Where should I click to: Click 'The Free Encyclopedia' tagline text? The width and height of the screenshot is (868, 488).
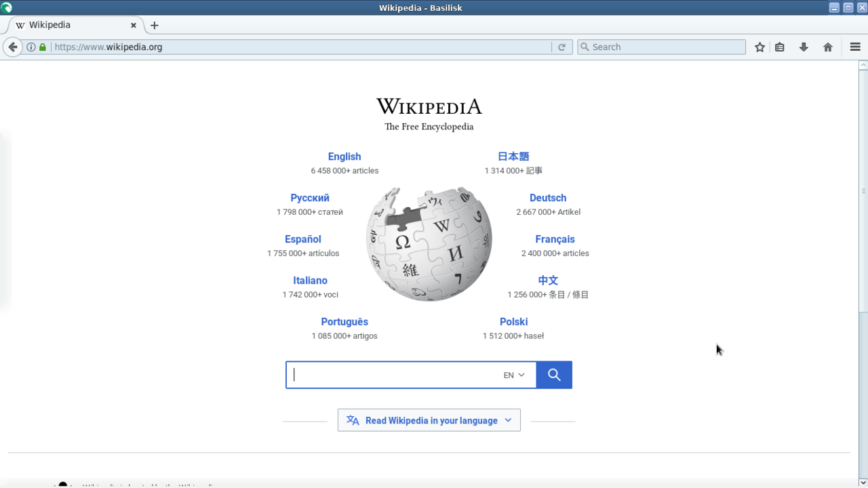point(429,127)
